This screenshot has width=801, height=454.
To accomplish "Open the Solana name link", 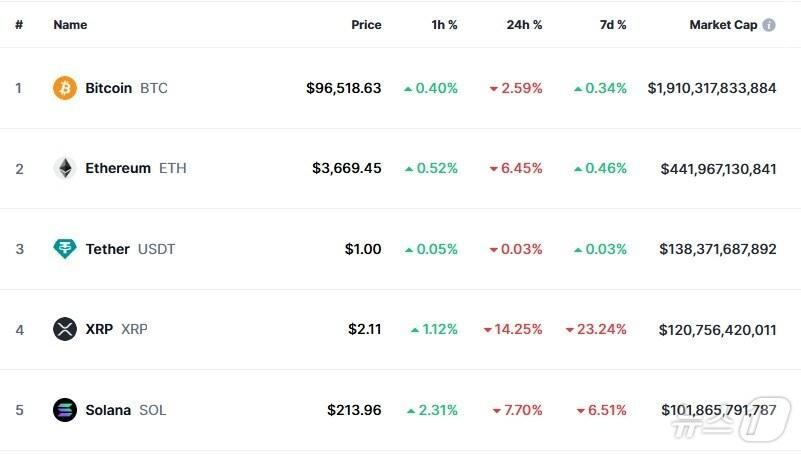I will coord(108,410).
